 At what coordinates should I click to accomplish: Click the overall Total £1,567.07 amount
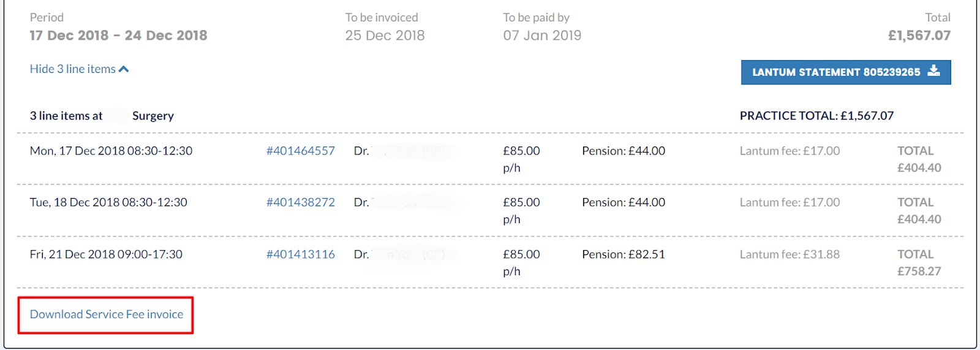919,36
